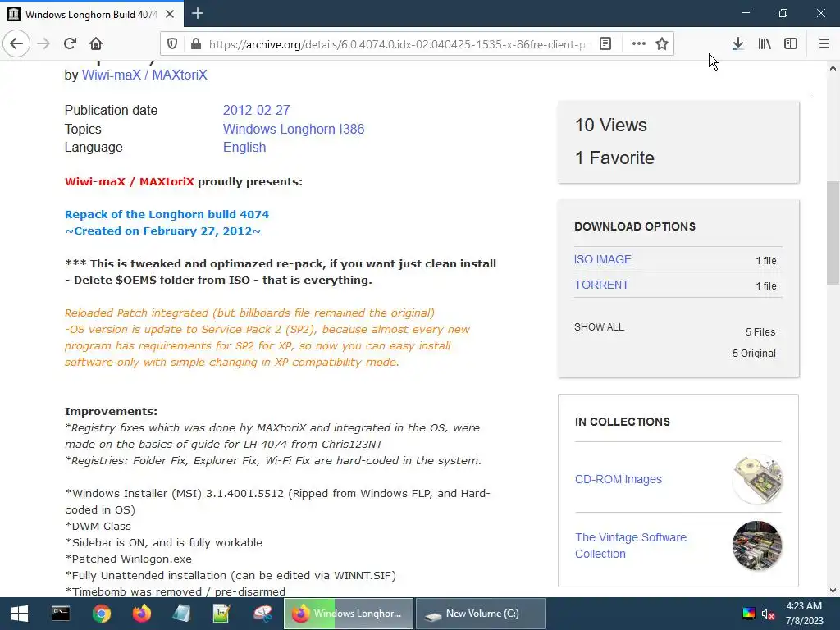This screenshot has width=840, height=630.
Task: Switch to Windows Longhorn Firefox taskbar window
Action: (349, 614)
